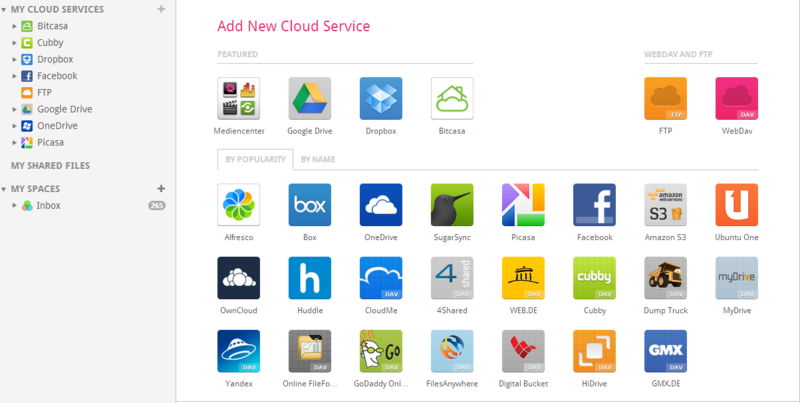
Task: Add the Dump Truck service
Action: tap(665, 278)
